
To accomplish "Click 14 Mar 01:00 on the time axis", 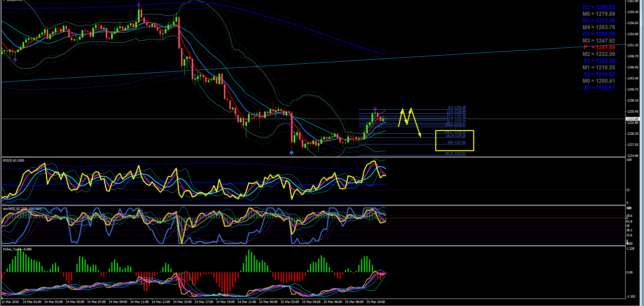I will tap(32, 302).
